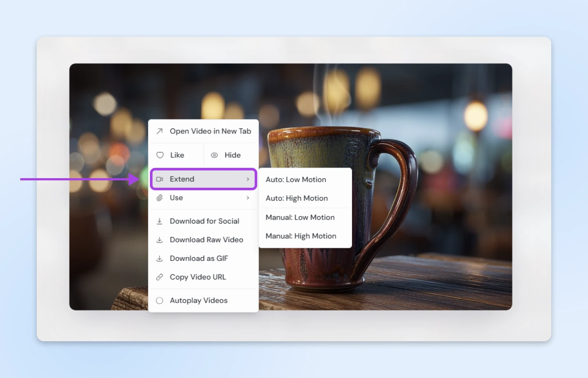Expand the Extend submenu chevron
Screen dimensions: 588x378
pyautogui.click(x=248, y=179)
